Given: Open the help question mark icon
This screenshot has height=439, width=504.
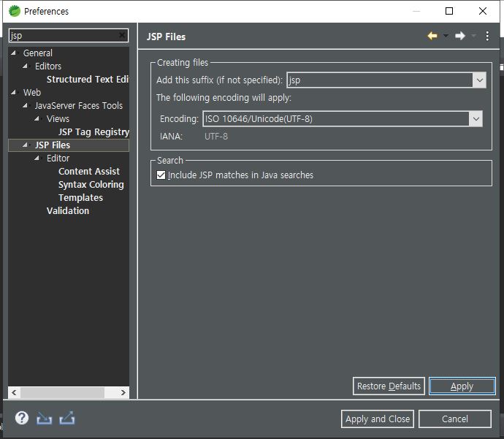Looking at the screenshot, I should [22, 418].
